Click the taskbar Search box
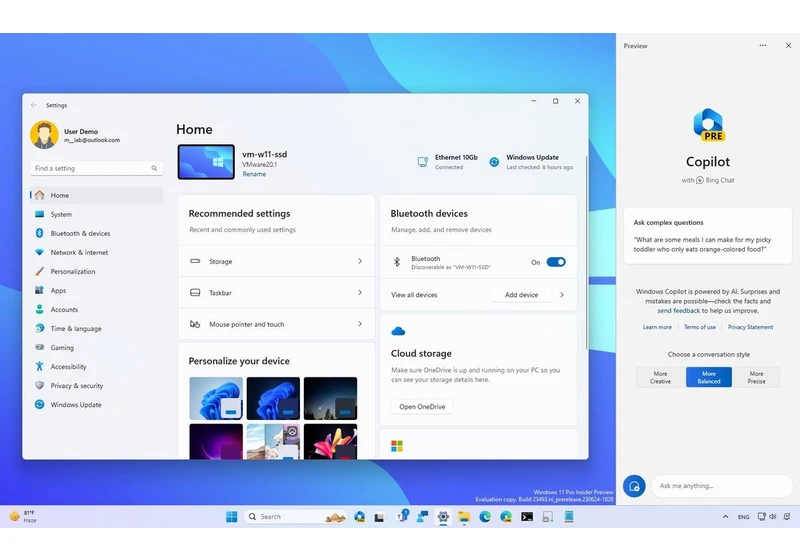The width and height of the screenshot is (800, 560). tap(296, 517)
